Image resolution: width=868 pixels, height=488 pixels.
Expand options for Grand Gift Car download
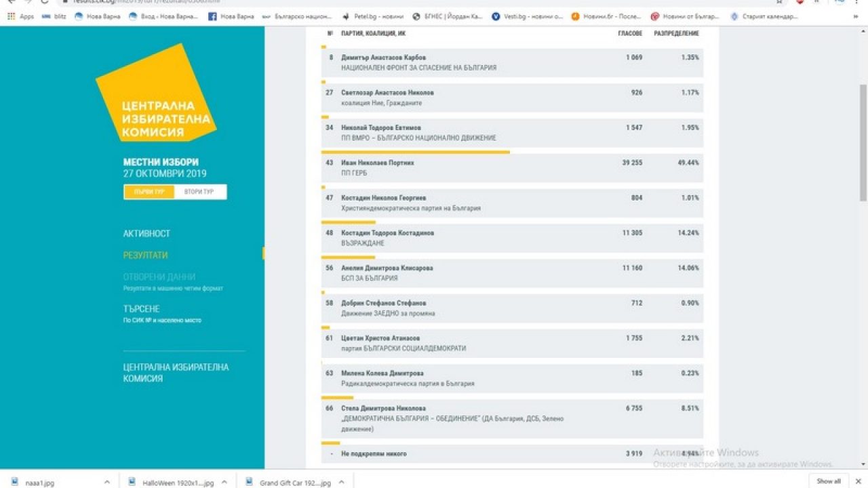[341, 482]
